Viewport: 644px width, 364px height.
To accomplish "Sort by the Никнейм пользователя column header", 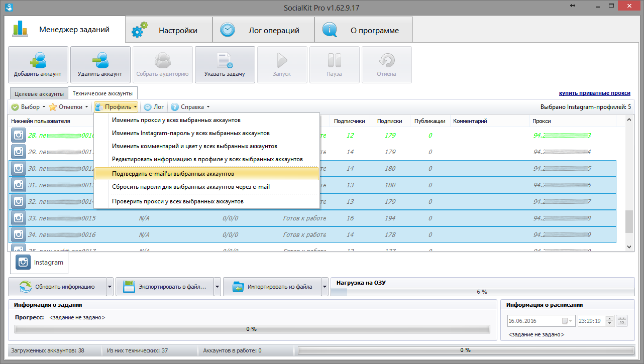I will [x=50, y=121].
